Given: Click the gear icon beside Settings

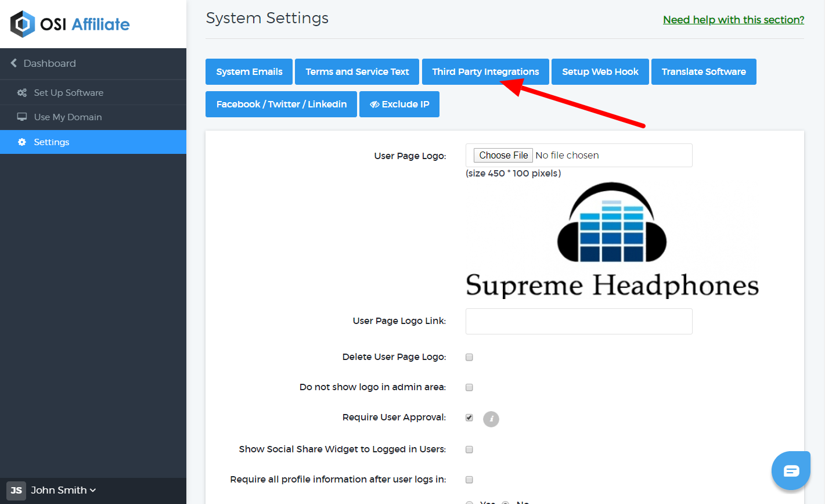Looking at the screenshot, I should click(22, 142).
